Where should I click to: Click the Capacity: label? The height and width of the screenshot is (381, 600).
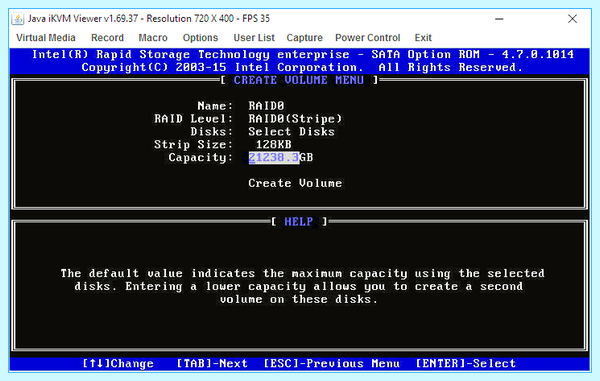pyautogui.click(x=201, y=157)
